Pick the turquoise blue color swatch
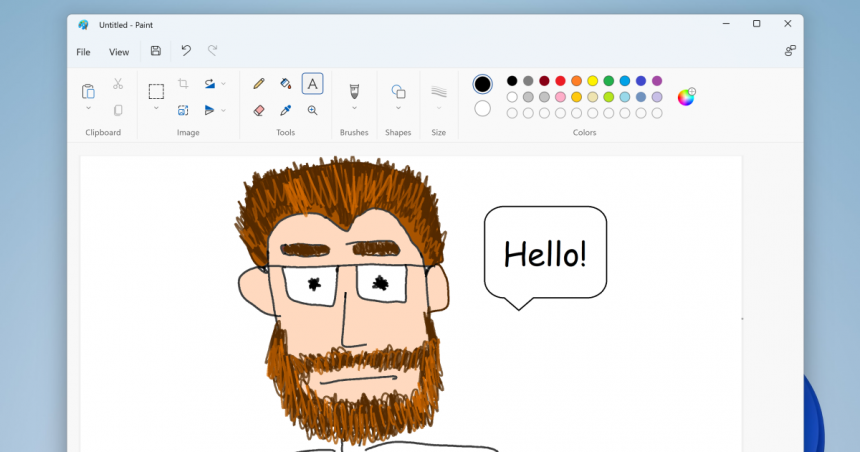The width and height of the screenshot is (860, 452). coord(625,81)
